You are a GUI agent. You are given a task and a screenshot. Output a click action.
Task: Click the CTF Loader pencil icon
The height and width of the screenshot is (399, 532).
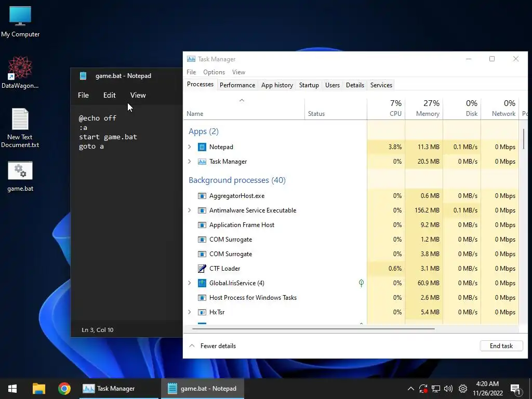point(202,269)
